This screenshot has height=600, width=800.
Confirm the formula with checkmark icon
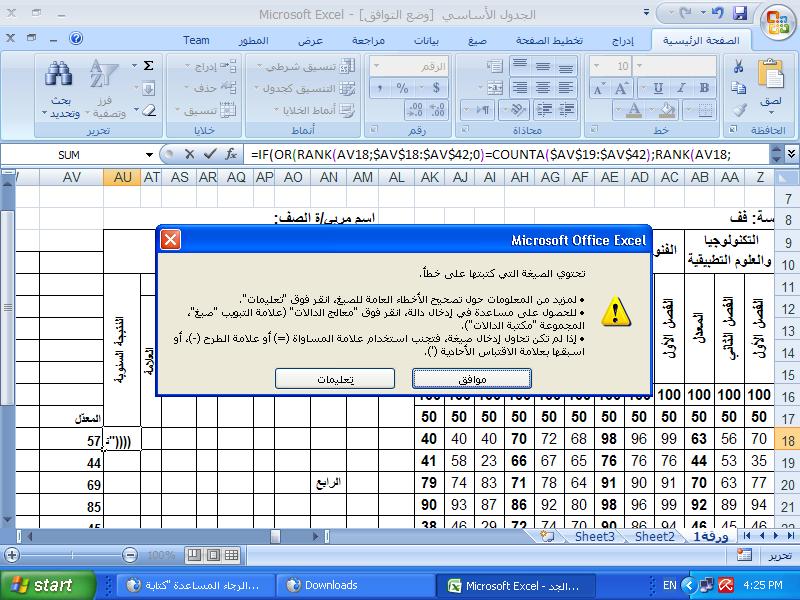[210, 154]
